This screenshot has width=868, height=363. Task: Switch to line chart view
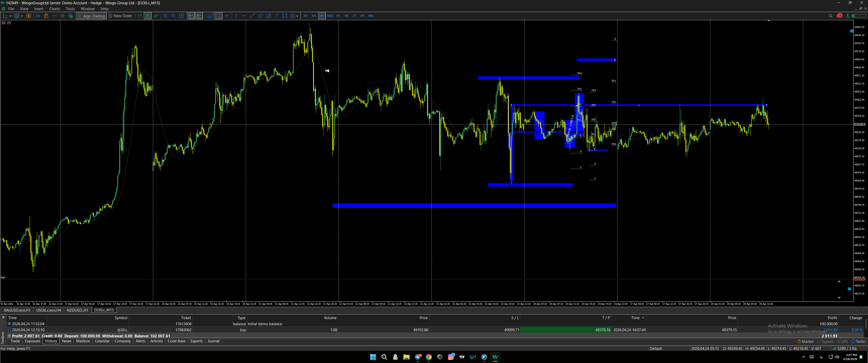click(156, 16)
